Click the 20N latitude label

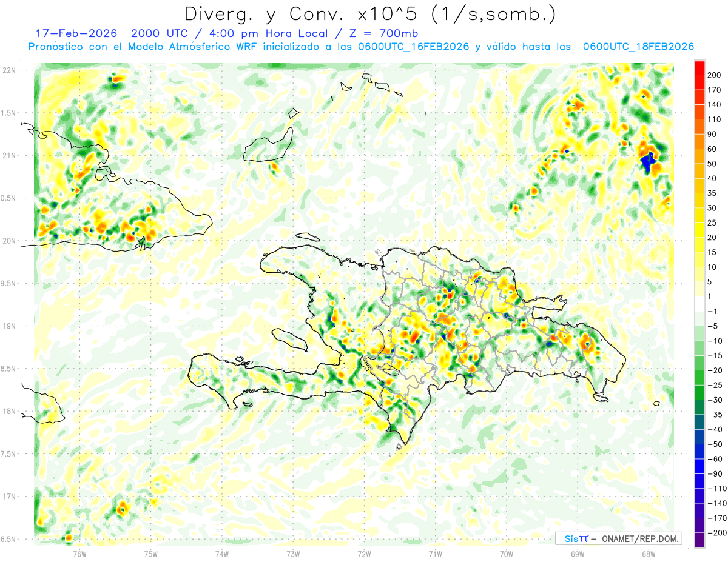(x=10, y=241)
